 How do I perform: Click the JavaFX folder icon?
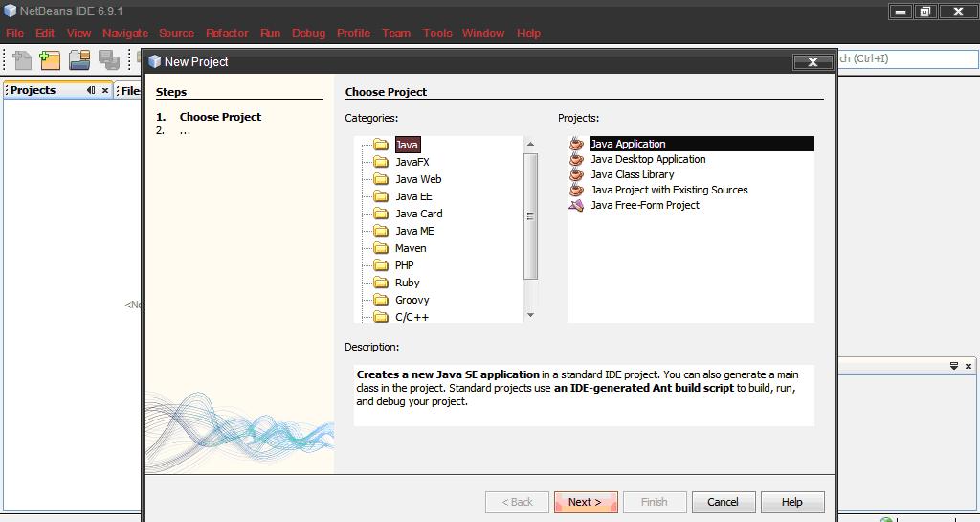click(381, 162)
